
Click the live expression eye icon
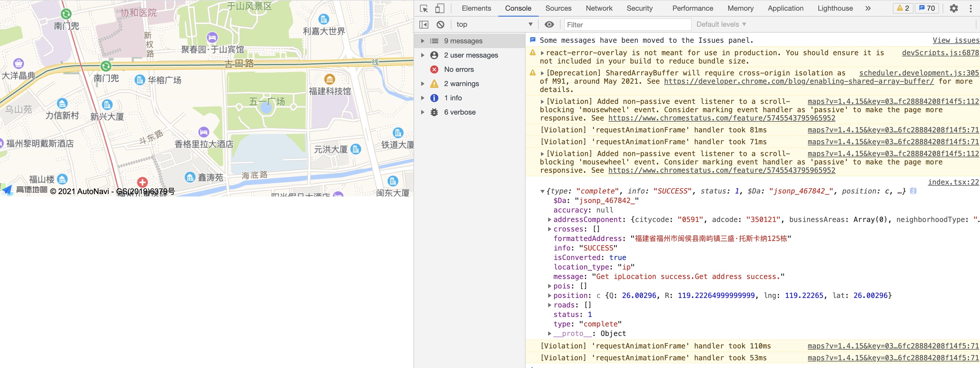pyautogui.click(x=549, y=25)
